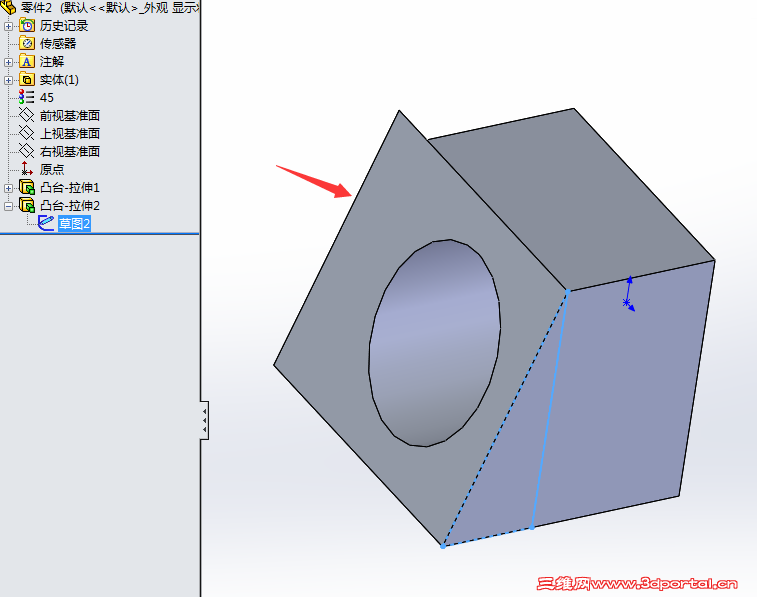Select the 右视基准面 label

tap(70, 151)
